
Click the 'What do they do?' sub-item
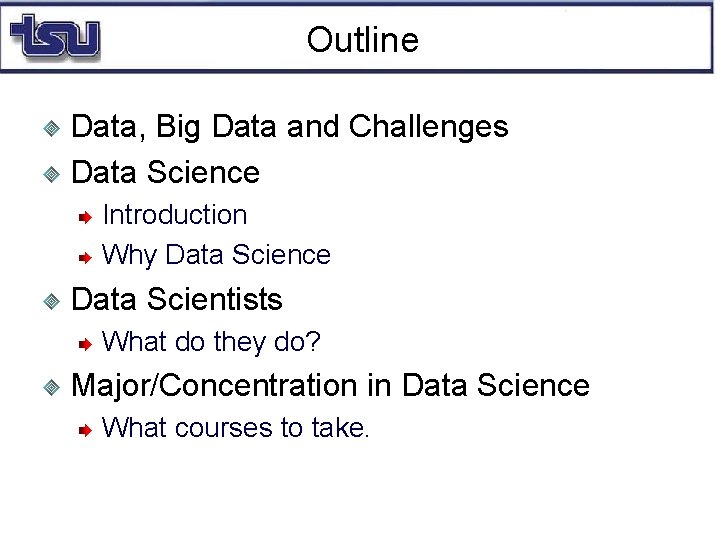pos(211,342)
